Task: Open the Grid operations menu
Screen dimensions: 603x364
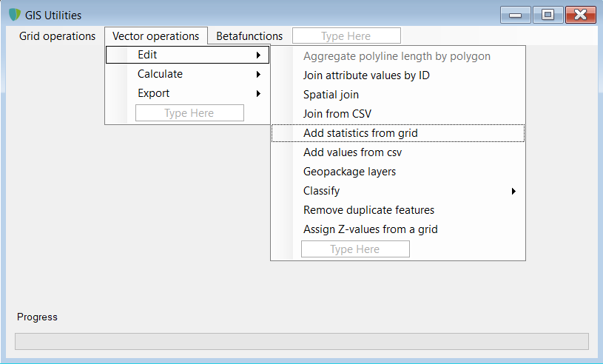Action: tap(57, 36)
